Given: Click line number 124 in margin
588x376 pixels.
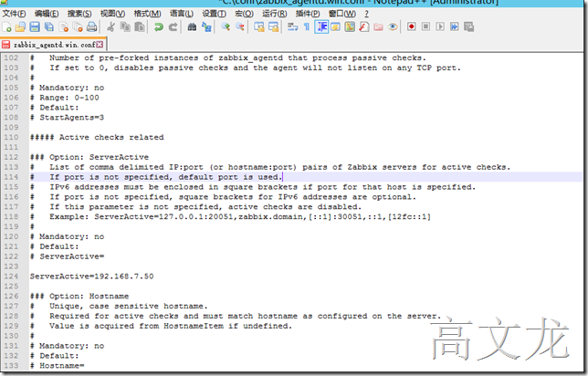Looking at the screenshot, I should pyautogui.click(x=11, y=277).
